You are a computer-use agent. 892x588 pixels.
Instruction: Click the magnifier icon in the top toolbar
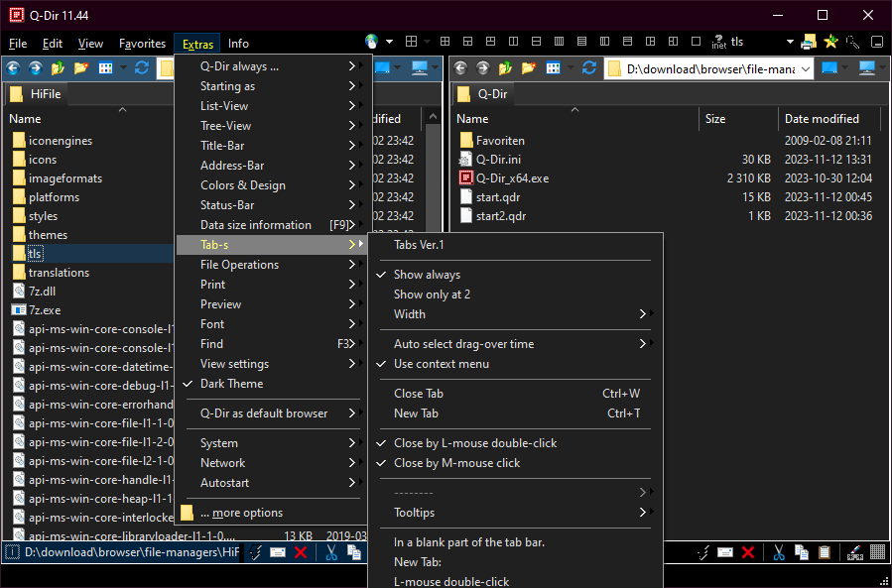[x=852, y=43]
